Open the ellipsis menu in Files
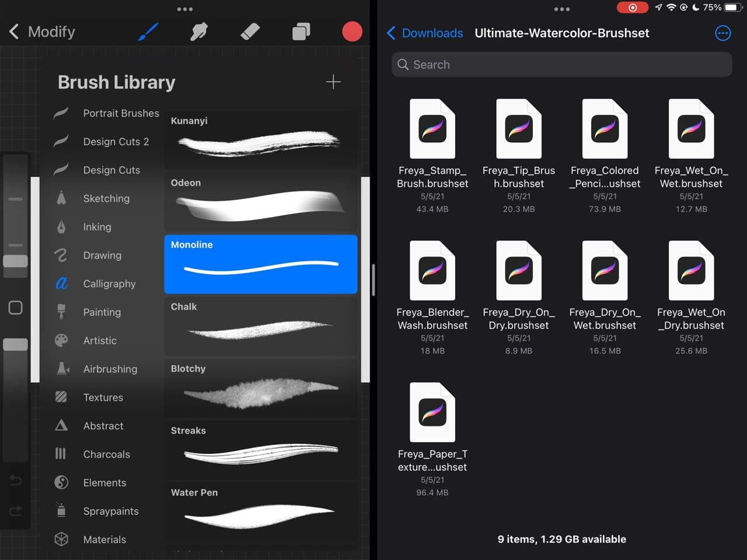The image size is (747, 560). [723, 33]
